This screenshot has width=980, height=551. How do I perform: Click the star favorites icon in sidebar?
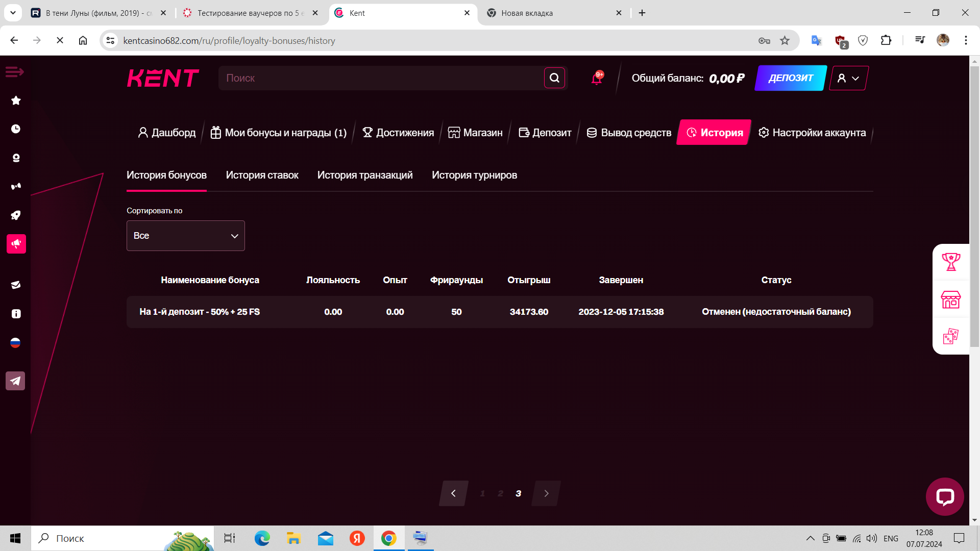pyautogui.click(x=16, y=101)
